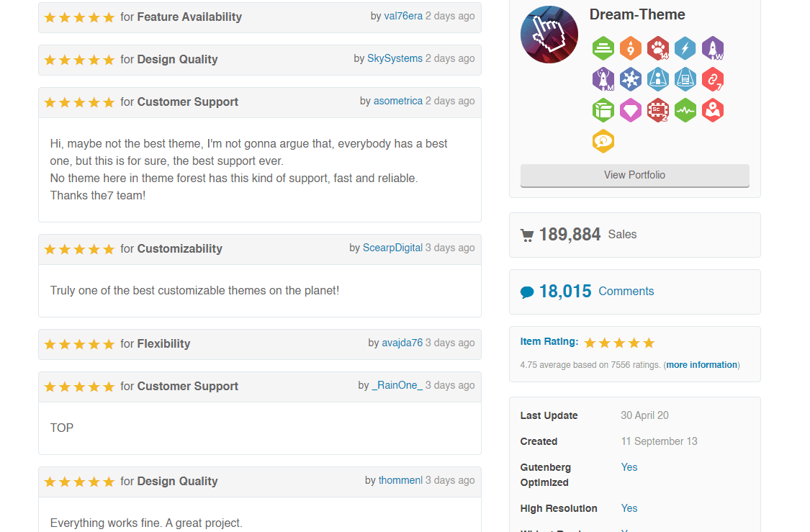The height and width of the screenshot is (532, 810).
Task: Click the green open-box badge
Action: 603,110
